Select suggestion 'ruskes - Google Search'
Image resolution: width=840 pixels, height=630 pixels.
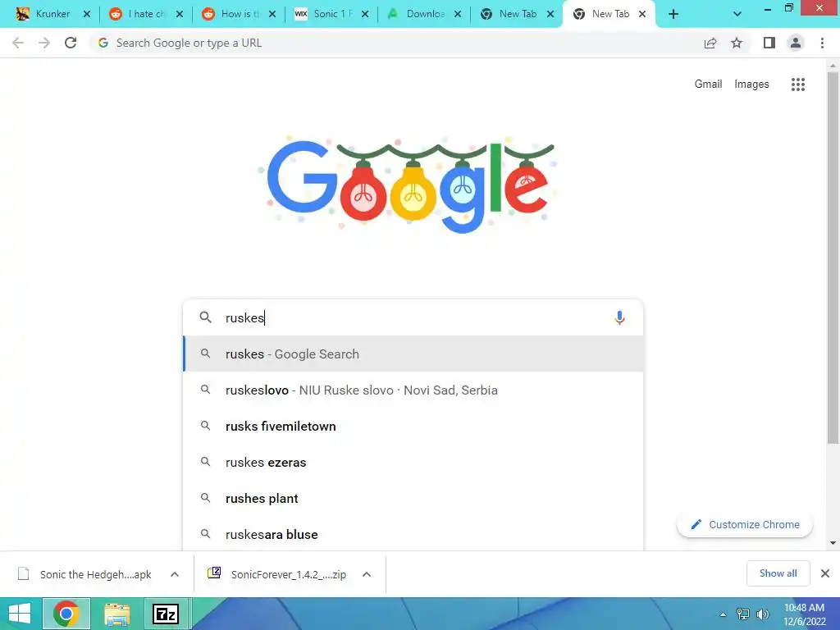pyautogui.click(x=413, y=354)
